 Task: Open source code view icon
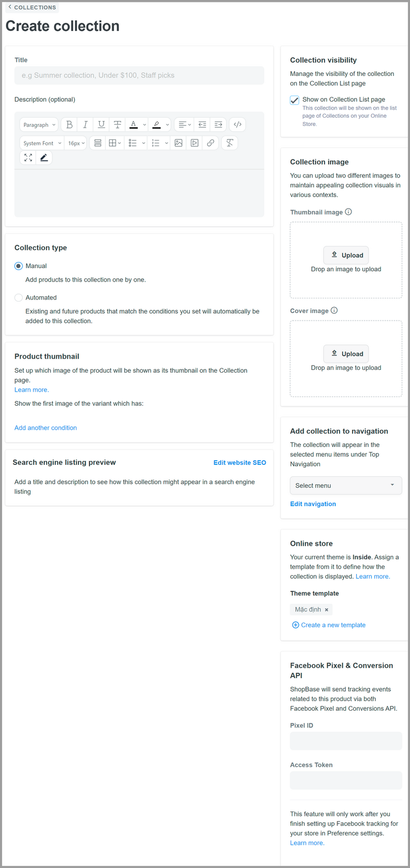point(238,125)
